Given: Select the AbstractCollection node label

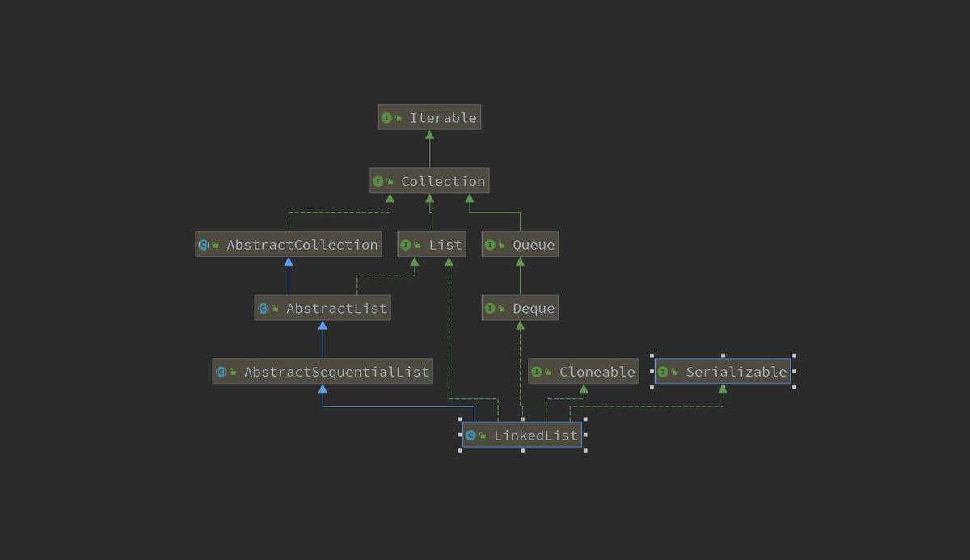Looking at the screenshot, I should [x=302, y=245].
